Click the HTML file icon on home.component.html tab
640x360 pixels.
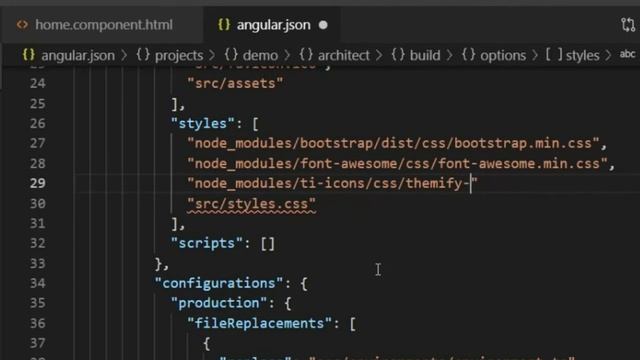(22, 25)
